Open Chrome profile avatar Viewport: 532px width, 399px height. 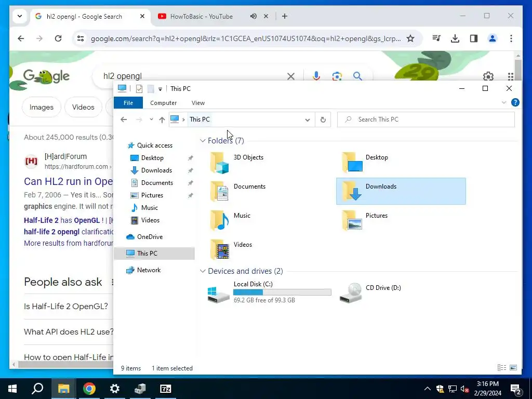(493, 38)
